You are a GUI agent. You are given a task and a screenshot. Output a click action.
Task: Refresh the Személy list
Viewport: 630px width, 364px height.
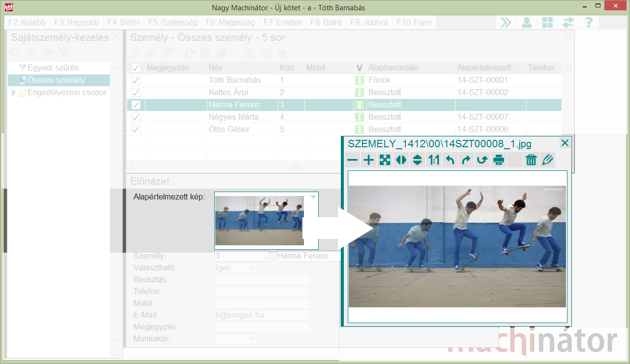point(189,53)
